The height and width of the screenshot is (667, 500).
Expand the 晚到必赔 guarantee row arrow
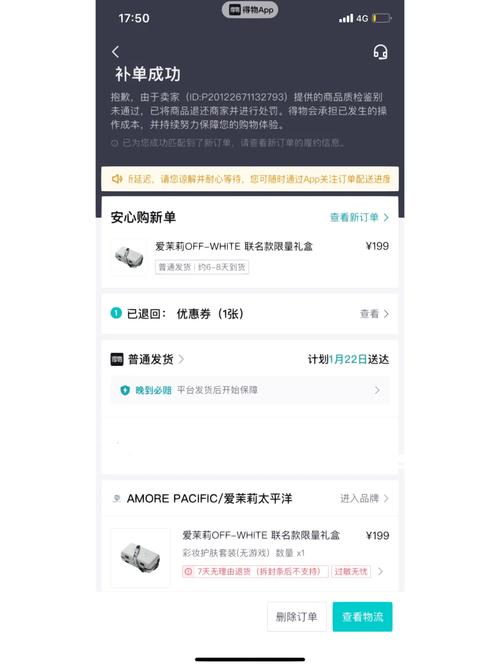coord(377,390)
